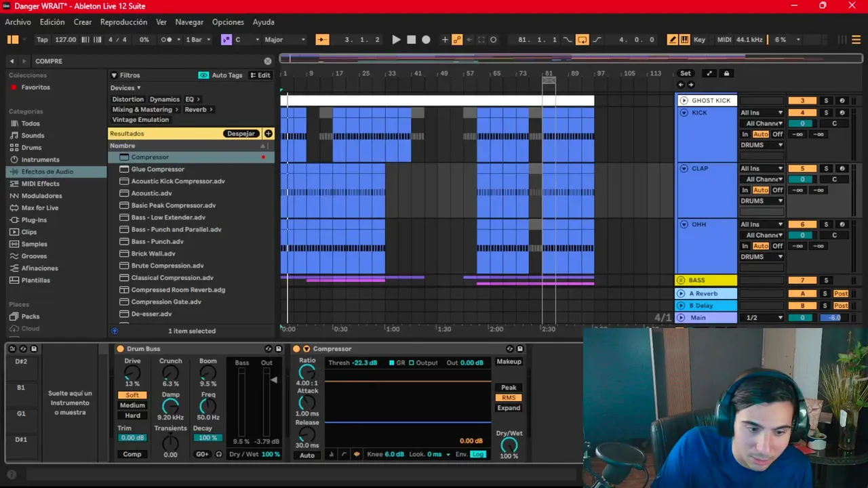The image size is (868, 488).
Task: Collapse the Filtros filter section
Action: tap(114, 75)
